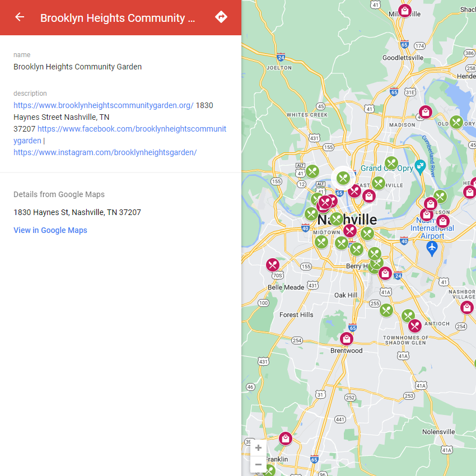
Task: Click the Oak Hill map label
Action: click(x=346, y=295)
